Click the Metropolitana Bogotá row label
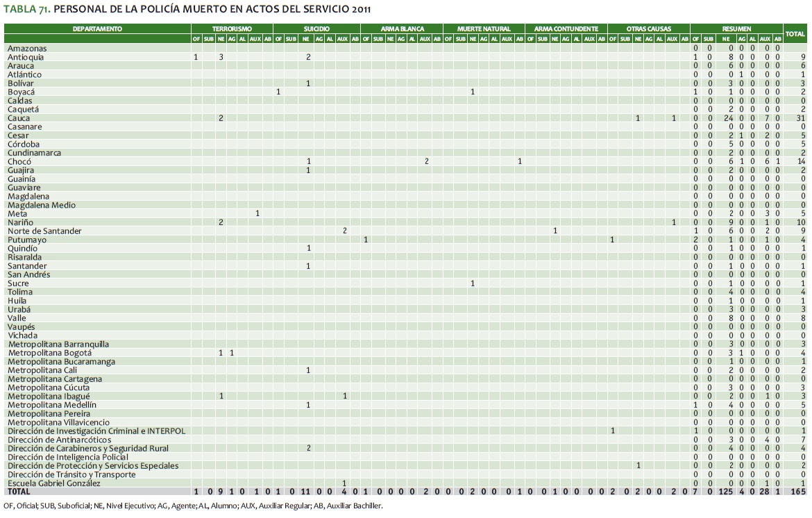 click(x=49, y=353)
